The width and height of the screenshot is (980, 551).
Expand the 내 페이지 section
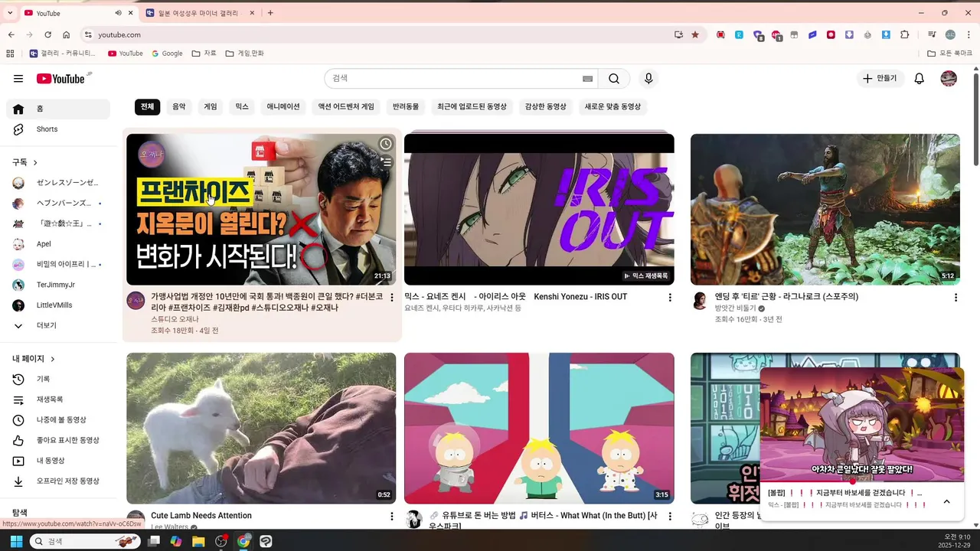coord(34,359)
